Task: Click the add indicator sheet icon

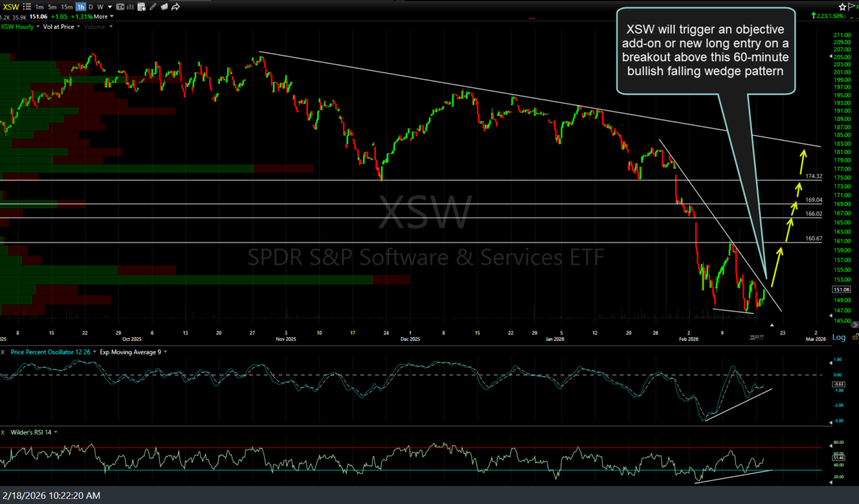Action: click(141, 6)
